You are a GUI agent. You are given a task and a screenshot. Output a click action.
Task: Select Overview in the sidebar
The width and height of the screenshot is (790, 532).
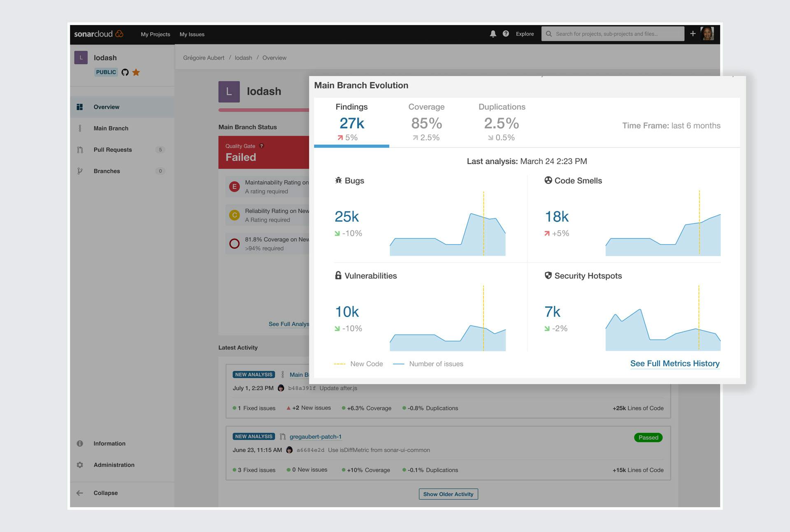click(122, 107)
